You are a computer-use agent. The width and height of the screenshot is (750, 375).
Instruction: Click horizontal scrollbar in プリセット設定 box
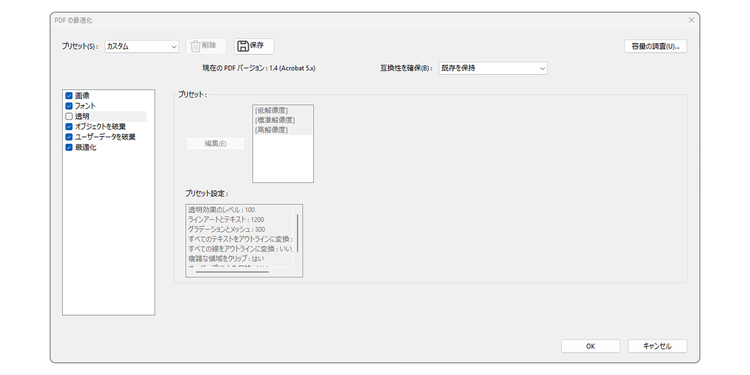coord(232,272)
